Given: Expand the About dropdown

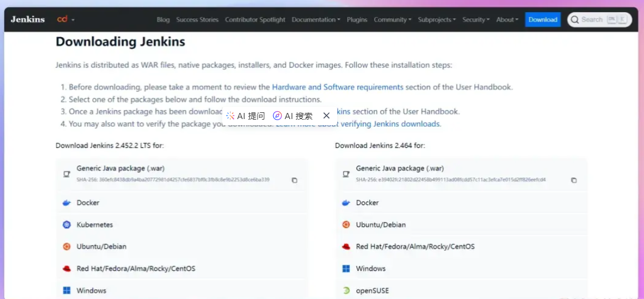Looking at the screenshot, I should (507, 20).
